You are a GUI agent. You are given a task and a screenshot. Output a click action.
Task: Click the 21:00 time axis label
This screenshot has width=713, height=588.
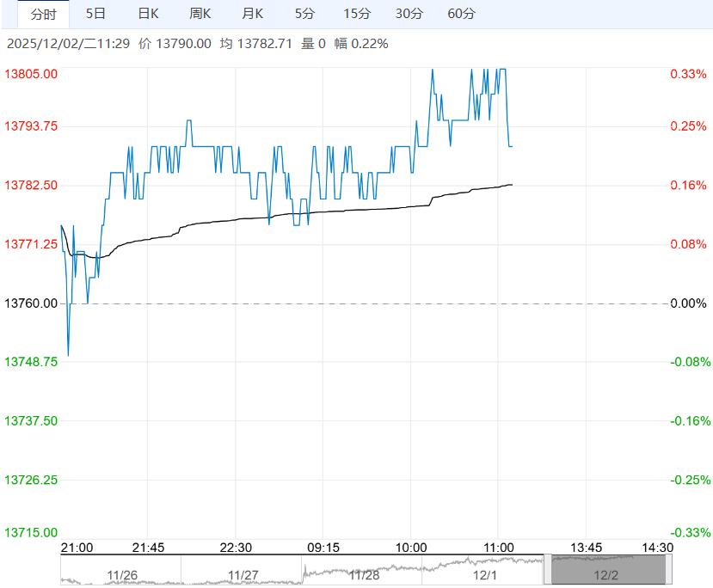coord(78,548)
